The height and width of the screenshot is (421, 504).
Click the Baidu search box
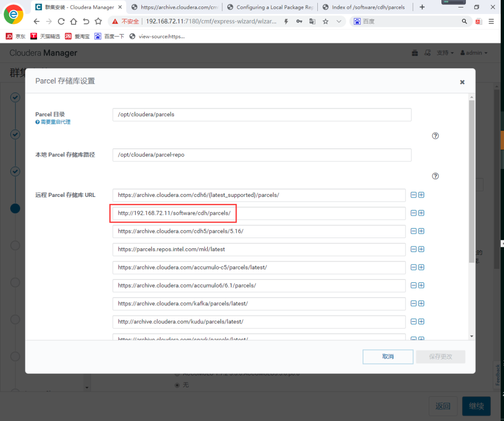point(411,21)
